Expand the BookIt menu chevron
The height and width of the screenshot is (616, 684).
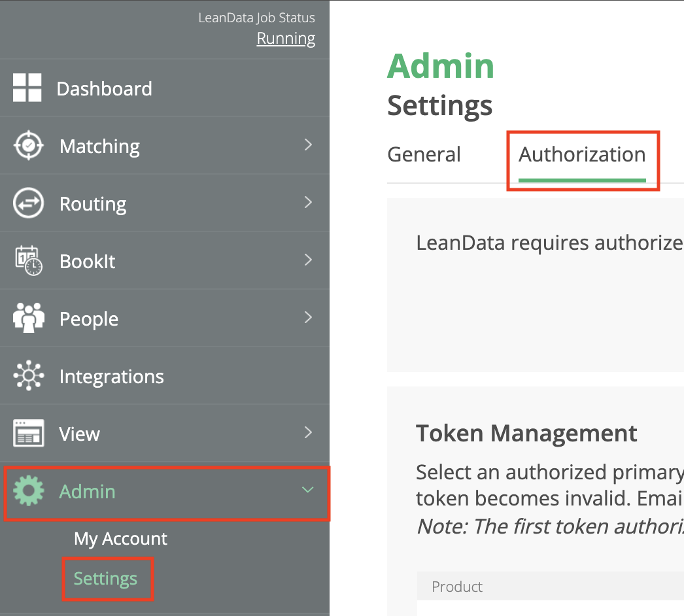308,260
